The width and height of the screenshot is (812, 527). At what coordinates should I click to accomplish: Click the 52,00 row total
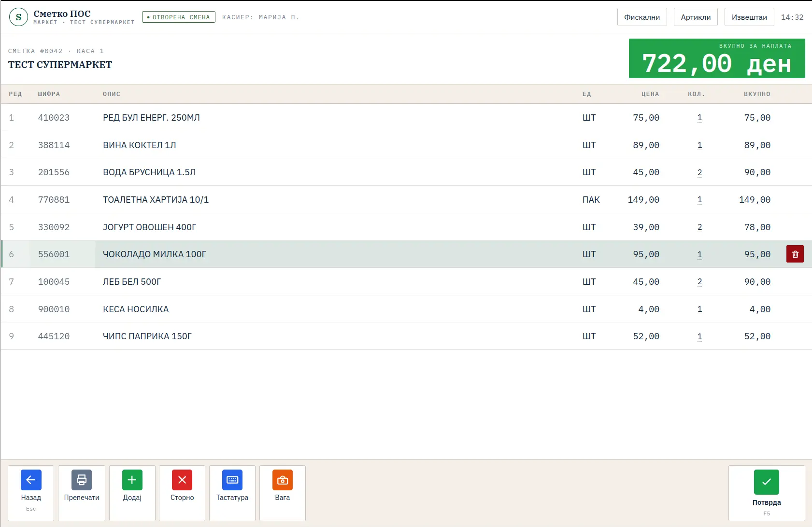point(757,336)
